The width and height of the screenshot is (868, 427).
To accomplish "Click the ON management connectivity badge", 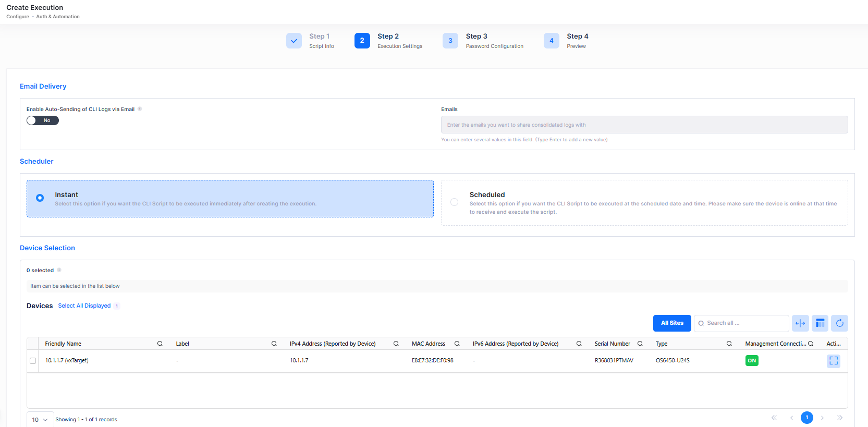I will (x=752, y=360).
